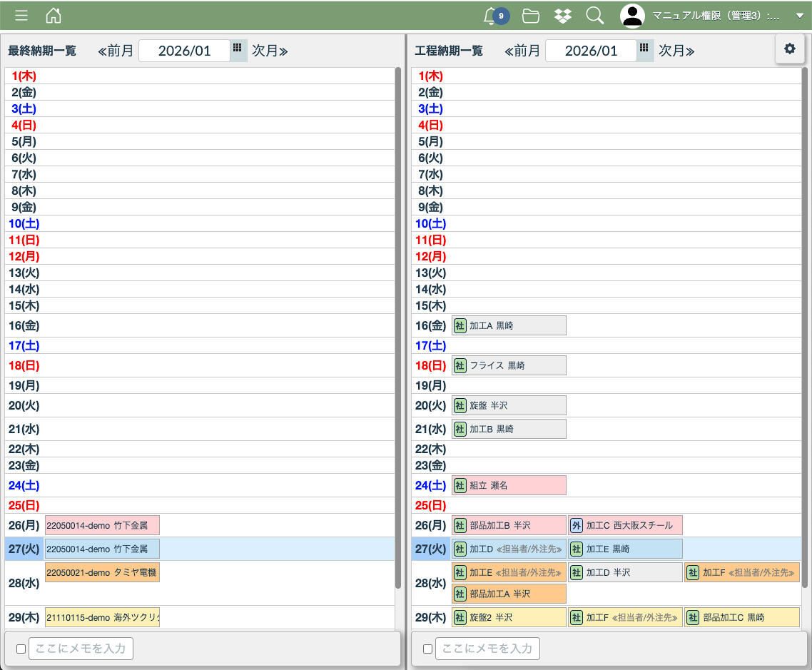This screenshot has height=670, width=812.
Task: Go to the home screen icon
Action: tap(54, 16)
